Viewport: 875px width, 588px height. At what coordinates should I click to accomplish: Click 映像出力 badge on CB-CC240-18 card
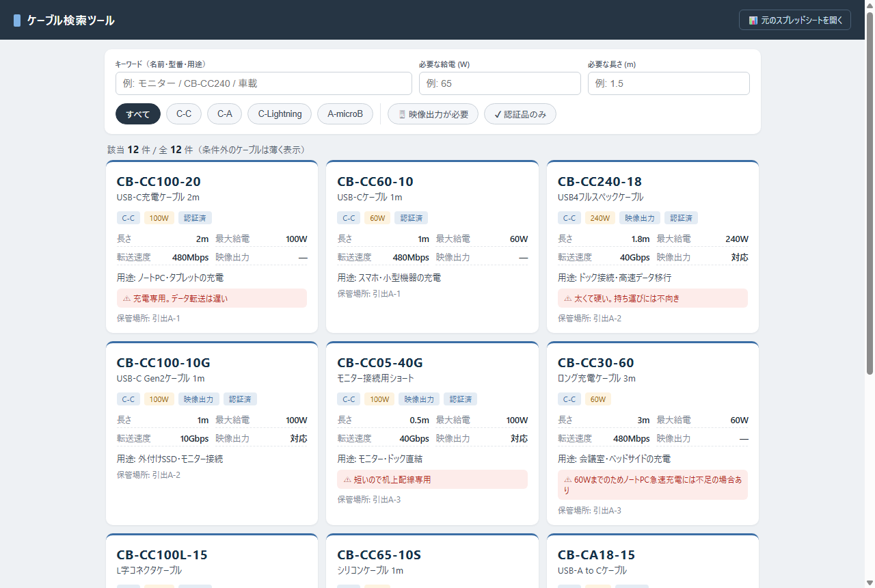(640, 218)
